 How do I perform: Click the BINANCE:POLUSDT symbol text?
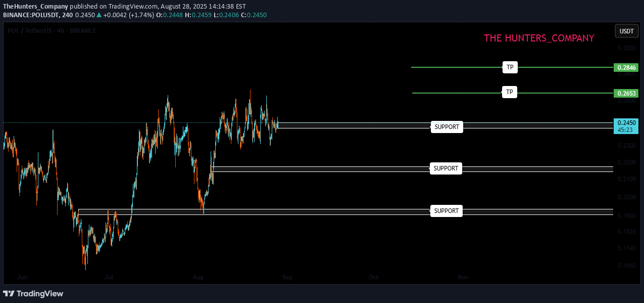point(33,15)
